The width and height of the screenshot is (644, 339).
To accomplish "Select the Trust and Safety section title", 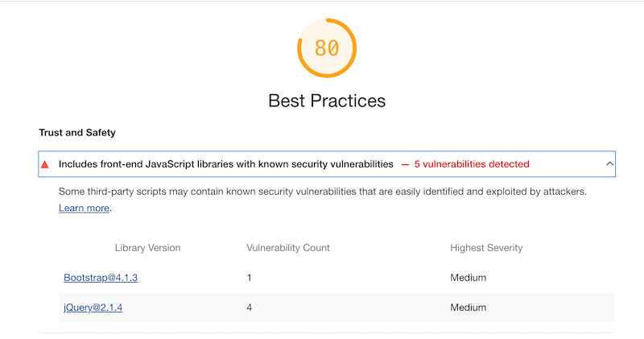I will click(x=77, y=133).
